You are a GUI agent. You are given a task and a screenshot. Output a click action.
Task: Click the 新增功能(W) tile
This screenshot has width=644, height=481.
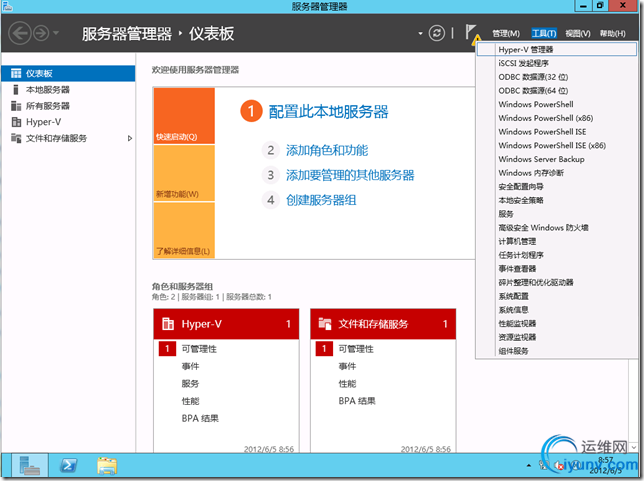(184, 173)
